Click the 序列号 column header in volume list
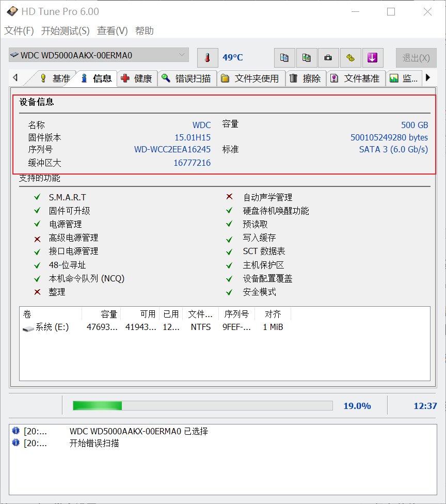The height and width of the screenshot is (504, 446). tap(236, 314)
